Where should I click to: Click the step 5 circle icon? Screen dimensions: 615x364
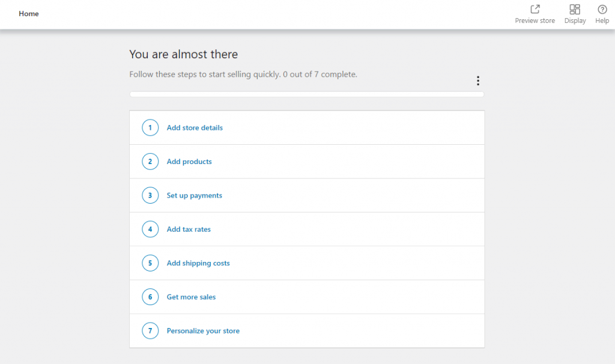coord(150,263)
